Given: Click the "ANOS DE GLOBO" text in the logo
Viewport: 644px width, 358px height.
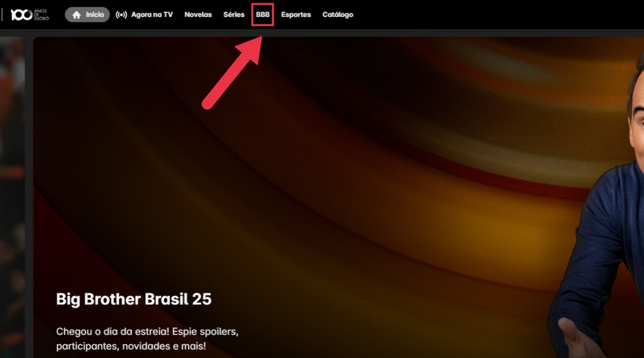Looking at the screenshot, I should 41,15.
